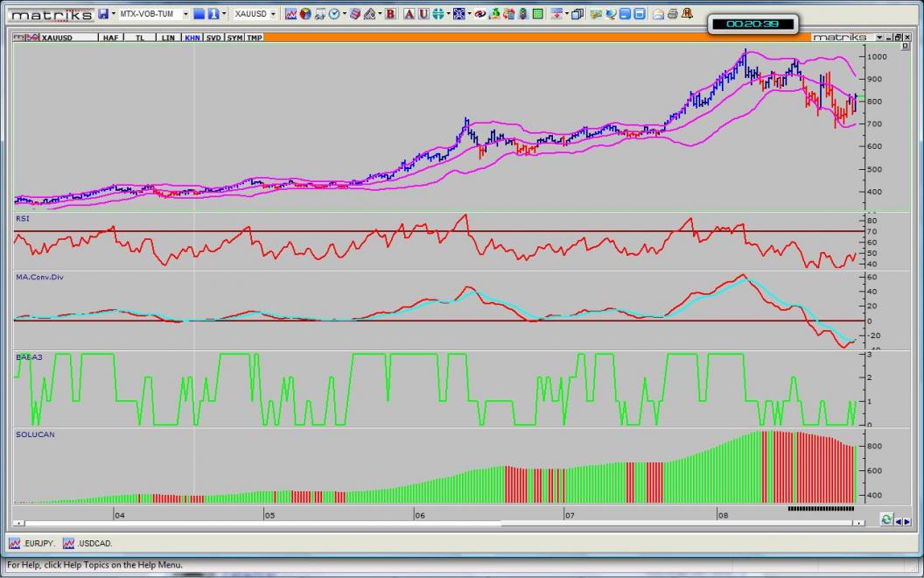Click the red eye icon in toolbar
The height and width of the screenshot is (578, 924).
480,14
